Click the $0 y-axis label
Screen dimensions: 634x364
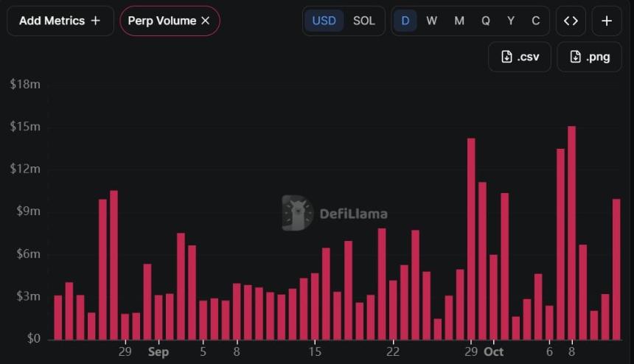pos(34,338)
